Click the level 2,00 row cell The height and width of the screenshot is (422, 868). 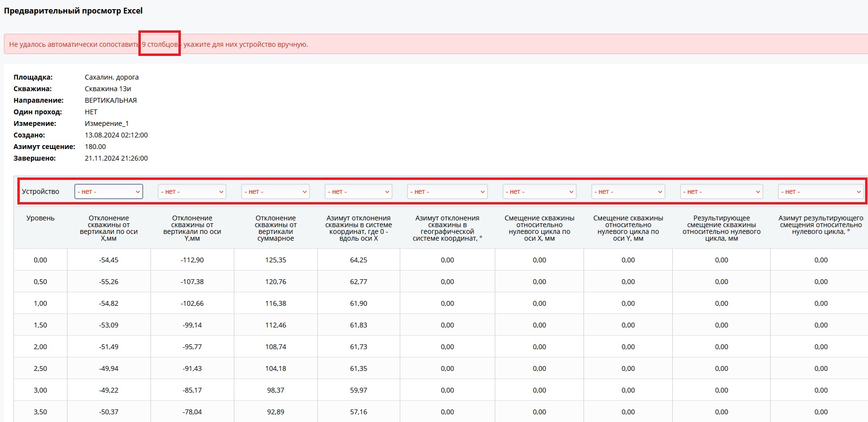coord(41,347)
